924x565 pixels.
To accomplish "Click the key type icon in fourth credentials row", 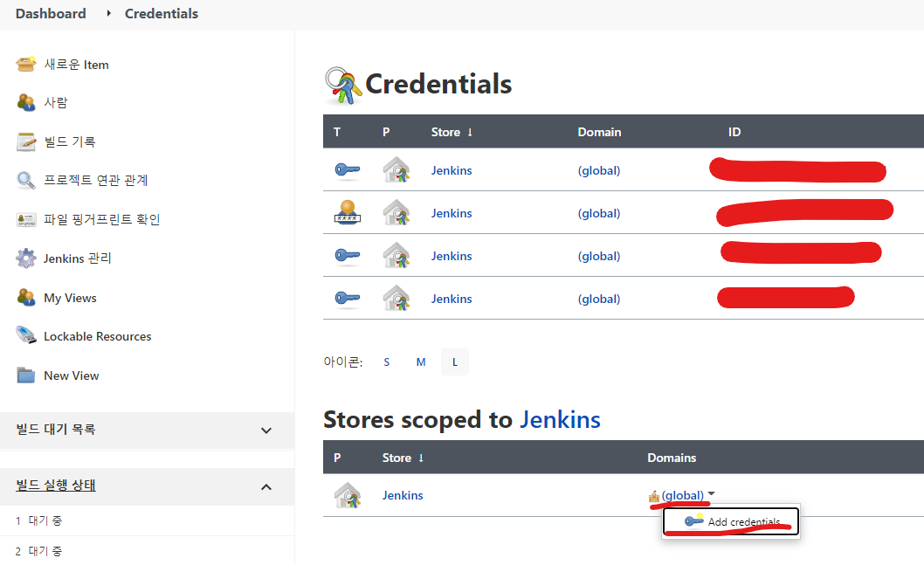I will (348, 299).
